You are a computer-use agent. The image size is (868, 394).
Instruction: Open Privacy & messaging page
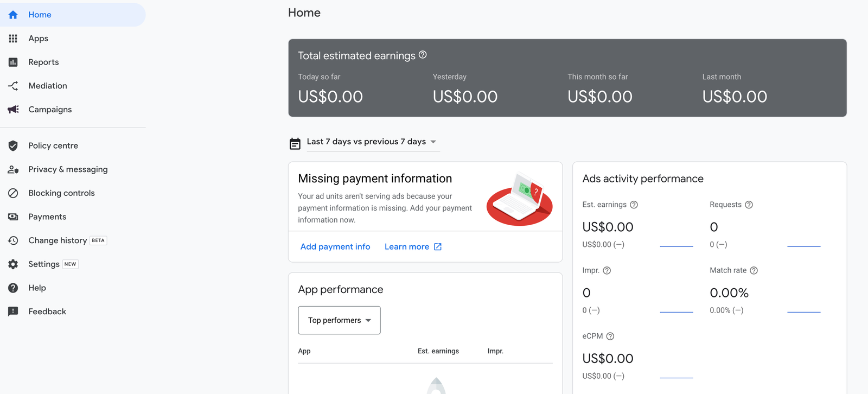tap(68, 169)
